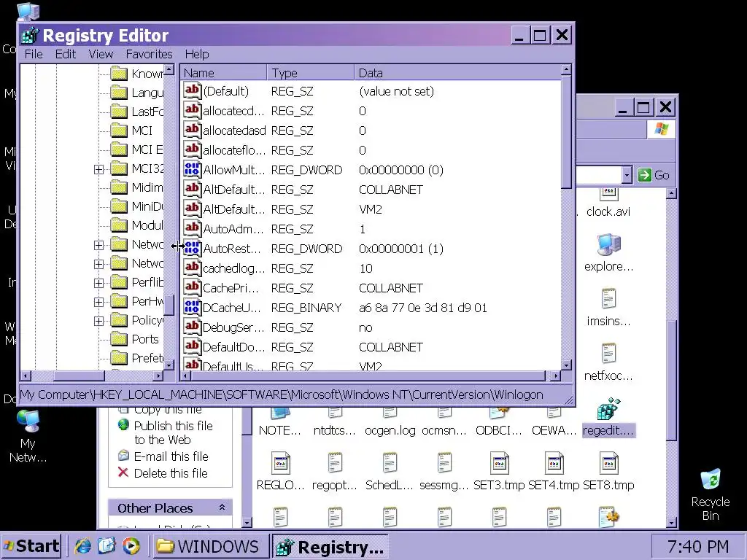Select the REGLO... file icon
Screen dimensions: 747x560
[281, 463]
